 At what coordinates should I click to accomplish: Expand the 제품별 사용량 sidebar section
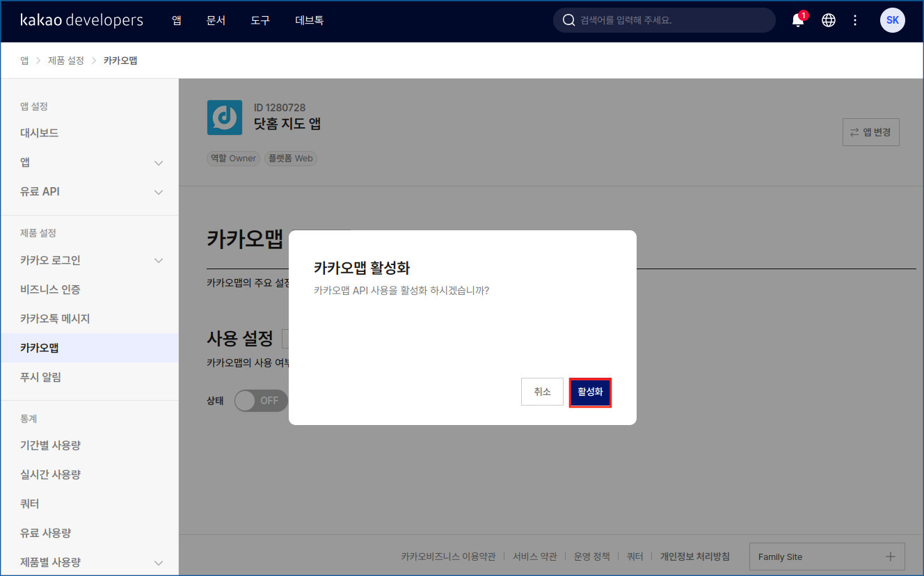(x=159, y=562)
